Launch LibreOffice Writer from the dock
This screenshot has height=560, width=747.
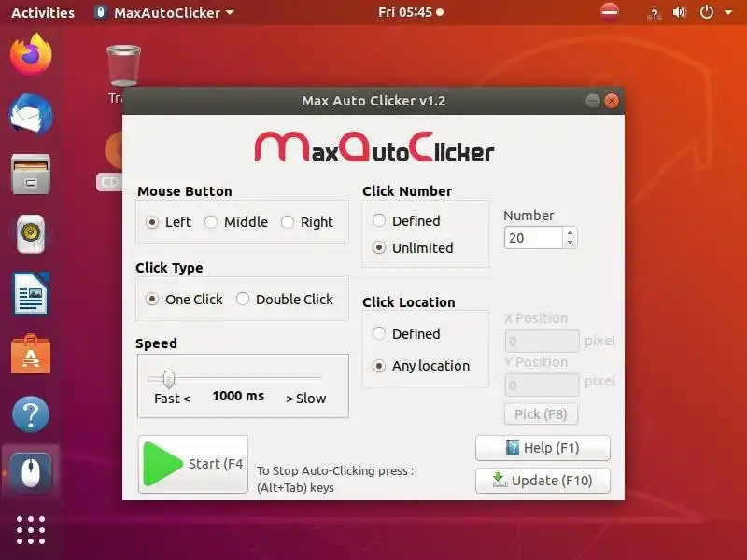click(x=31, y=294)
